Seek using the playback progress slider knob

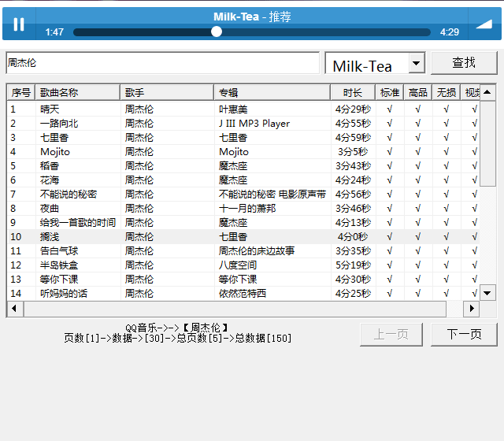click(x=217, y=32)
